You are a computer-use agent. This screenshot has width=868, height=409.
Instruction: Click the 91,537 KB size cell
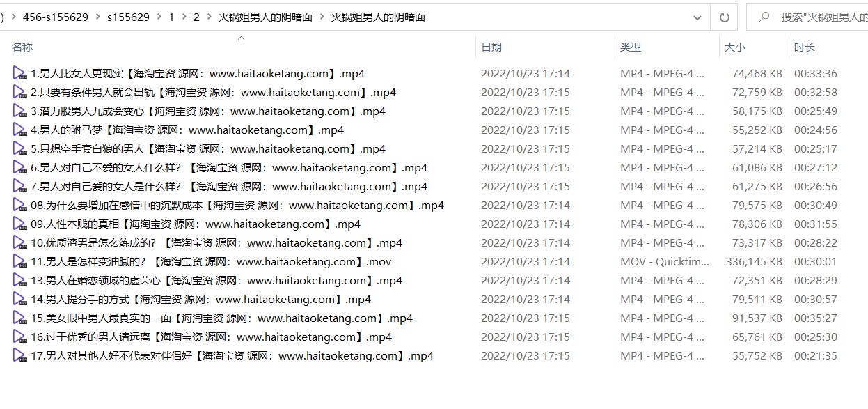[x=757, y=318]
